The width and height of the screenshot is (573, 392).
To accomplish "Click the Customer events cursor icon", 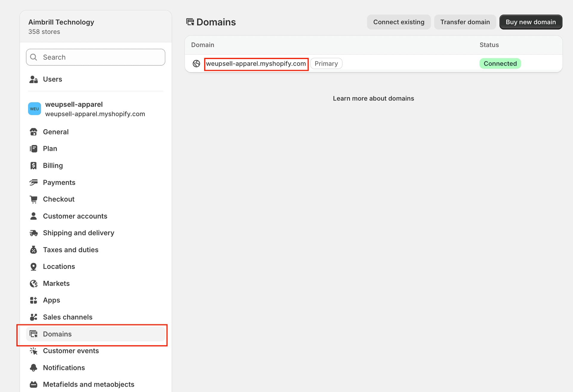I will pos(33,351).
